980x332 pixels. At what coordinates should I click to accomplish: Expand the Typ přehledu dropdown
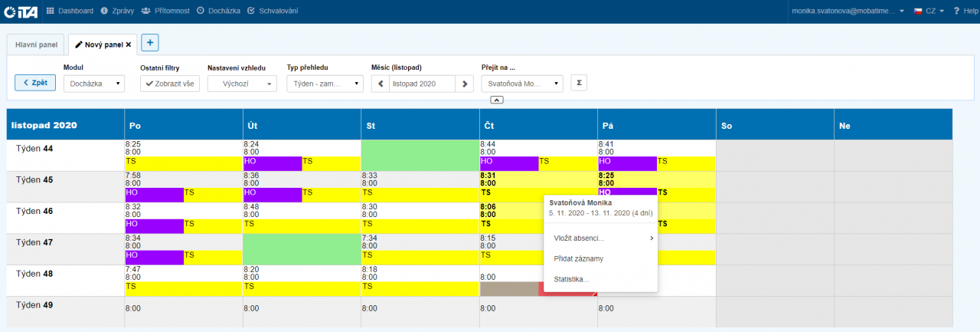click(x=325, y=84)
